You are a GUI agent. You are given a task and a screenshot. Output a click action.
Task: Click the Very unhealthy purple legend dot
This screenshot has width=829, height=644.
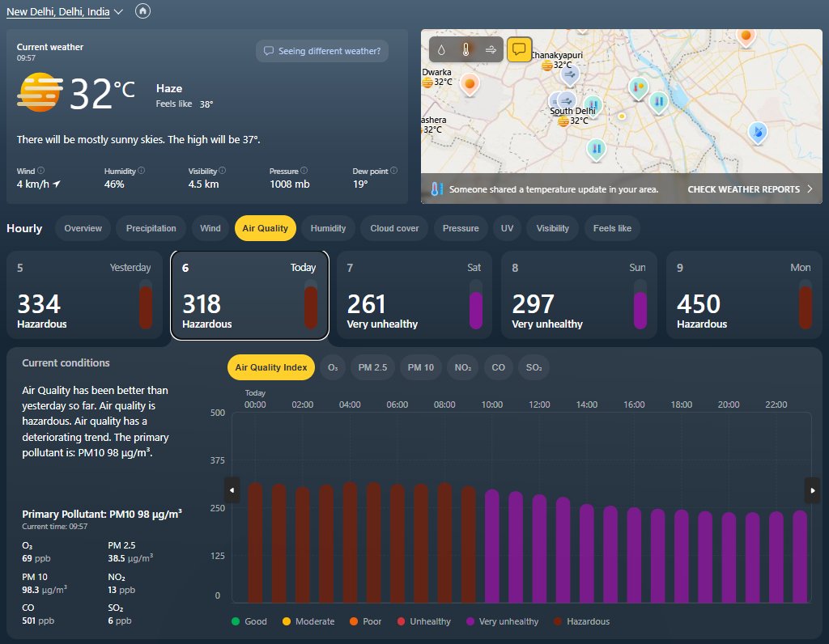[470, 621]
